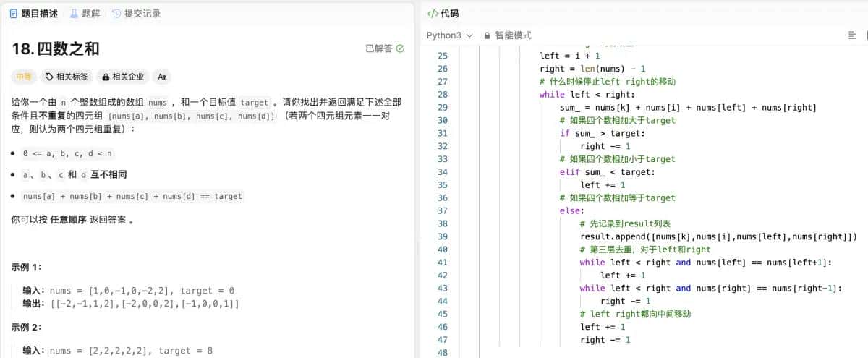Click the Aa translate language icon

(162, 76)
